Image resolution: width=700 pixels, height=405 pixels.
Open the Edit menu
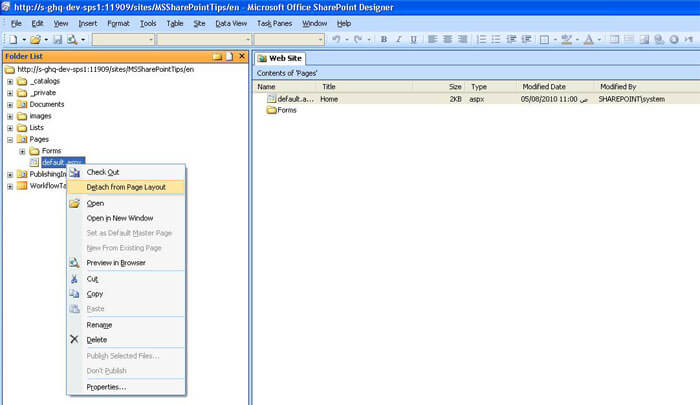(38, 23)
